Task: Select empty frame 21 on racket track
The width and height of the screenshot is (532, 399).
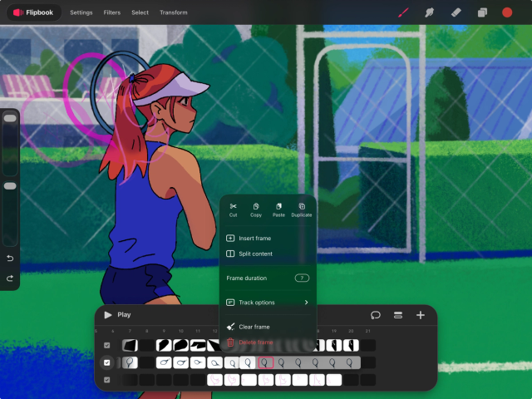Action: (x=367, y=362)
